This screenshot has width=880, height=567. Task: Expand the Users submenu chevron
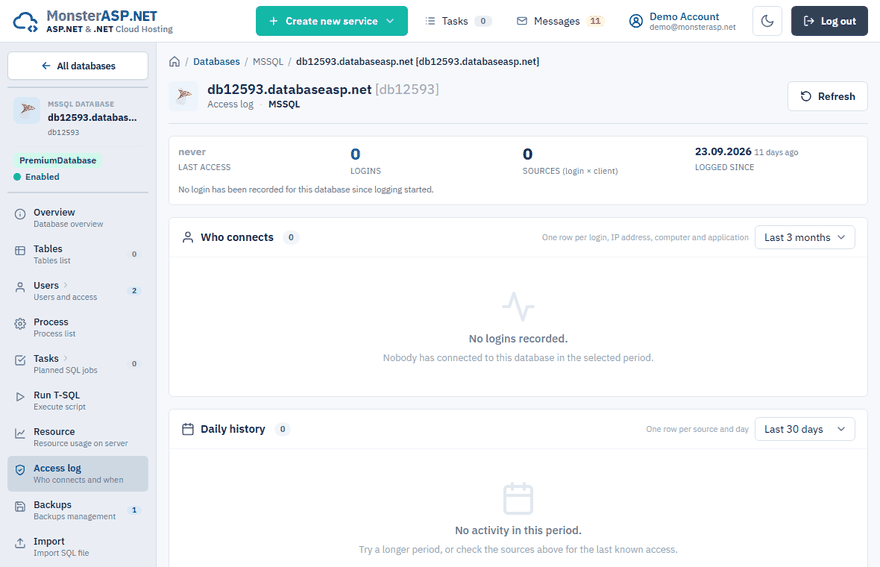[66, 285]
